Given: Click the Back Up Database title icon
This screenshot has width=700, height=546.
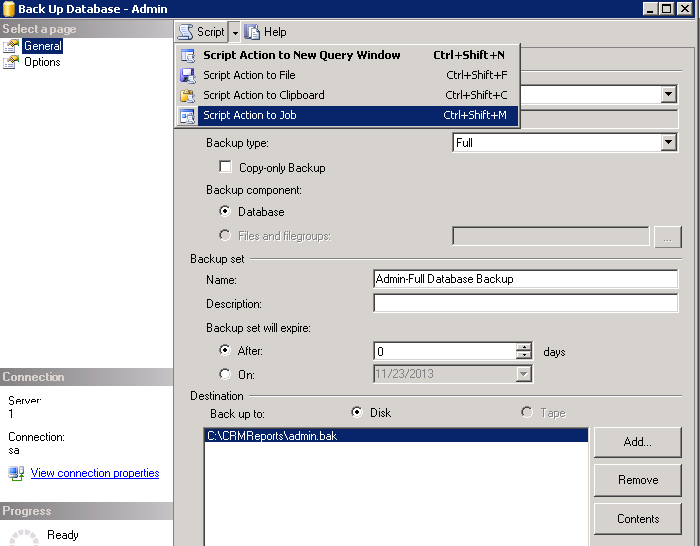Looking at the screenshot, I should pos(8,9).
